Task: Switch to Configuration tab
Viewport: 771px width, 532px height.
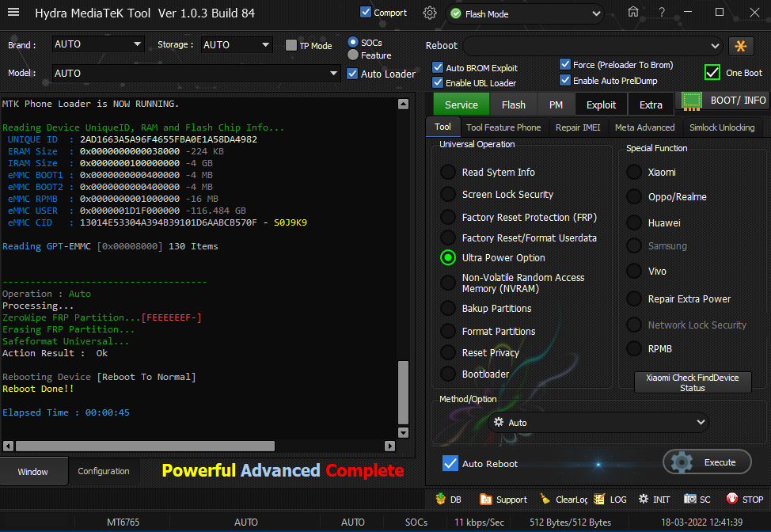Action: click(x=104, y=471)
